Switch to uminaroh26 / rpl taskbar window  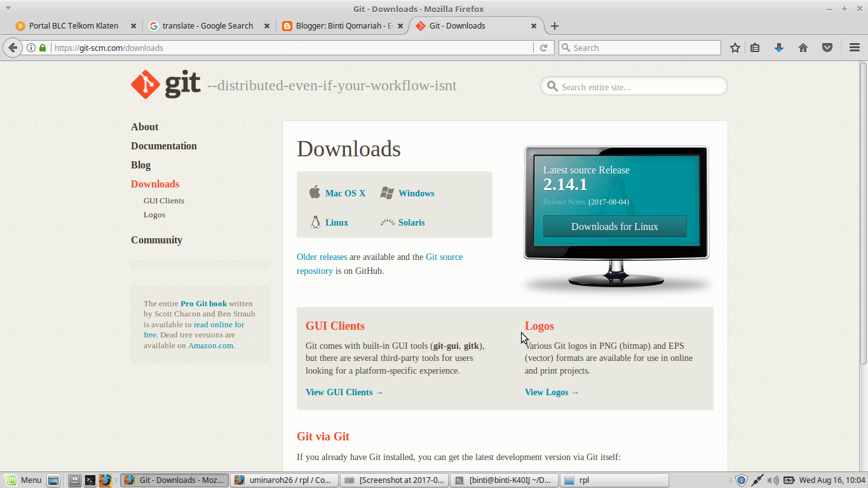(x=283, y=480)
